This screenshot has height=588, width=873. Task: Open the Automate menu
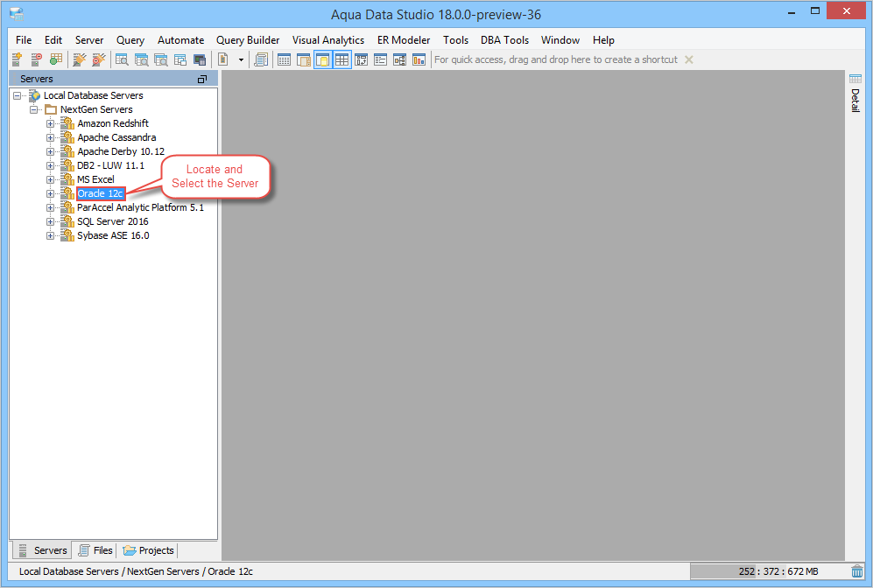click(x=181, y=40)
